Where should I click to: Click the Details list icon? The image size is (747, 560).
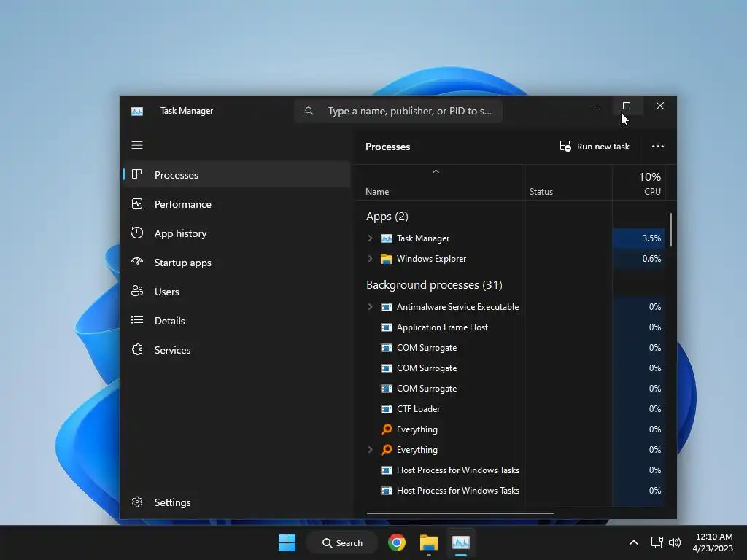tap(137, 320)
